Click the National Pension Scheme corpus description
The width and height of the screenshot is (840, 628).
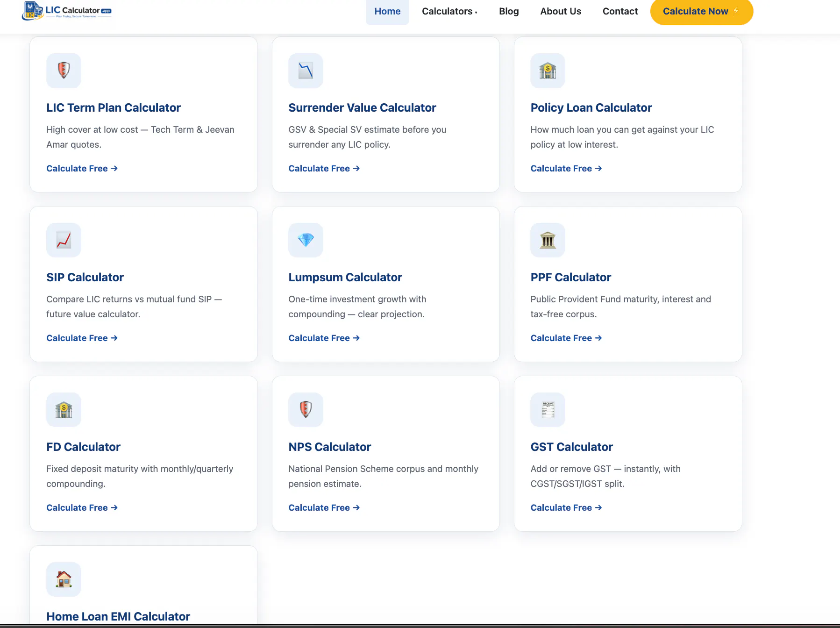click(x=384, y=477)
